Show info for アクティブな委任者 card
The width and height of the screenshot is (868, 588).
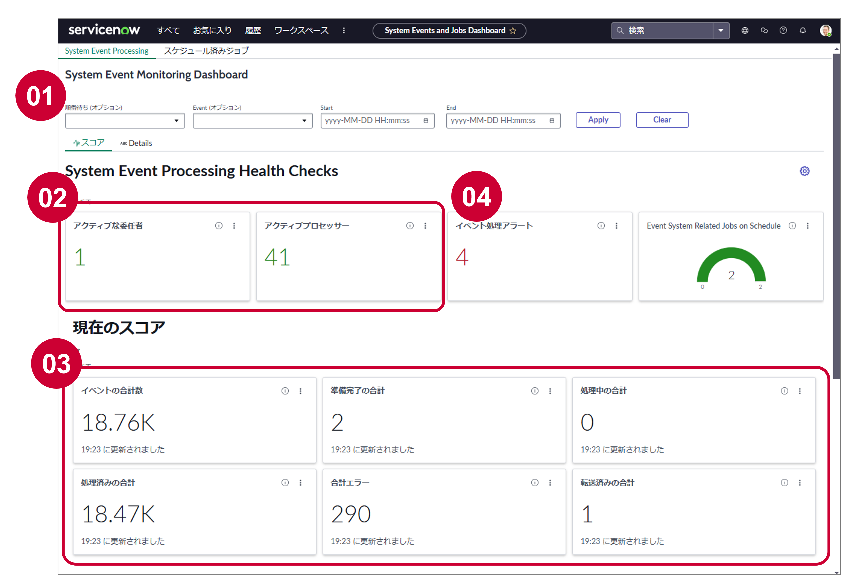219,226
